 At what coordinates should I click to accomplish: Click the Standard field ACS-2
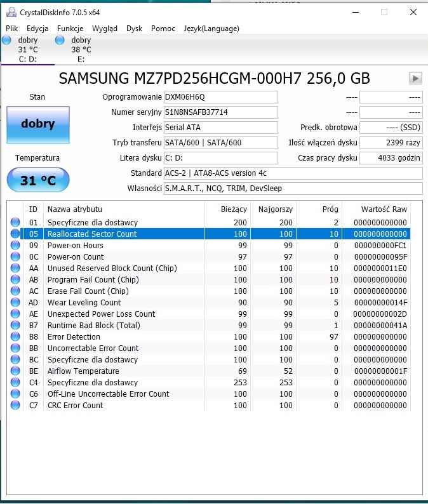tap(293, 173)
